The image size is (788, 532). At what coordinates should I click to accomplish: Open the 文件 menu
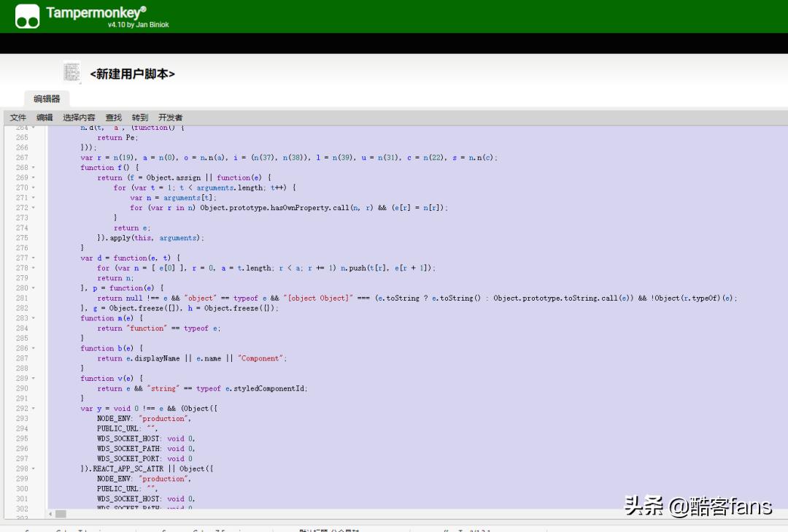18,117
